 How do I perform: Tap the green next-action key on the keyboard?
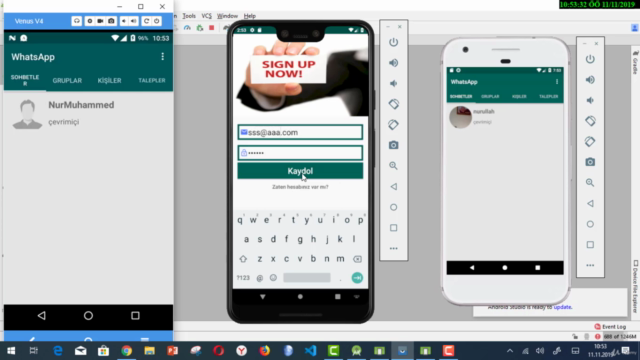[357, 278]
